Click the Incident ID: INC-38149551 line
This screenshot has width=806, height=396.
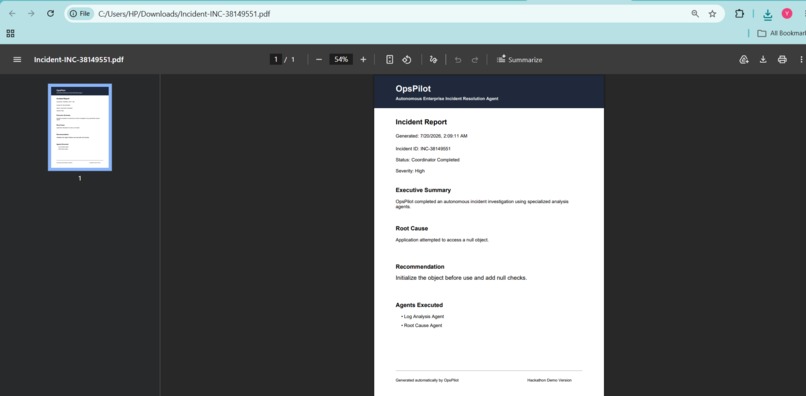(x=423, y=149)
